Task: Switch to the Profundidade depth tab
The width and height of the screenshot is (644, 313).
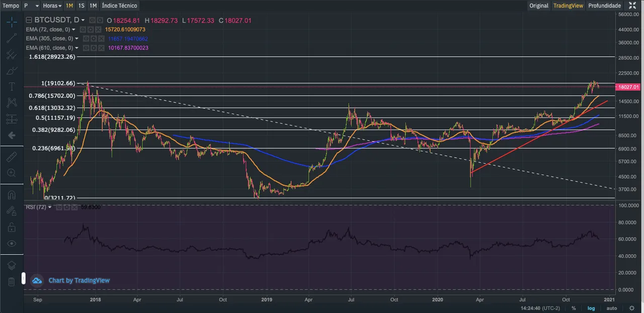Action: [x=605, y=6]
